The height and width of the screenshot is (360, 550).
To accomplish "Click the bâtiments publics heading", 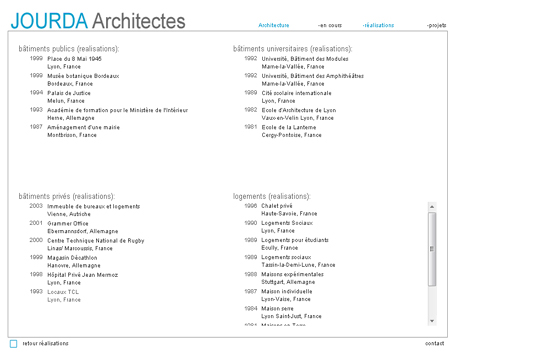I will click(x=69, y=49).
